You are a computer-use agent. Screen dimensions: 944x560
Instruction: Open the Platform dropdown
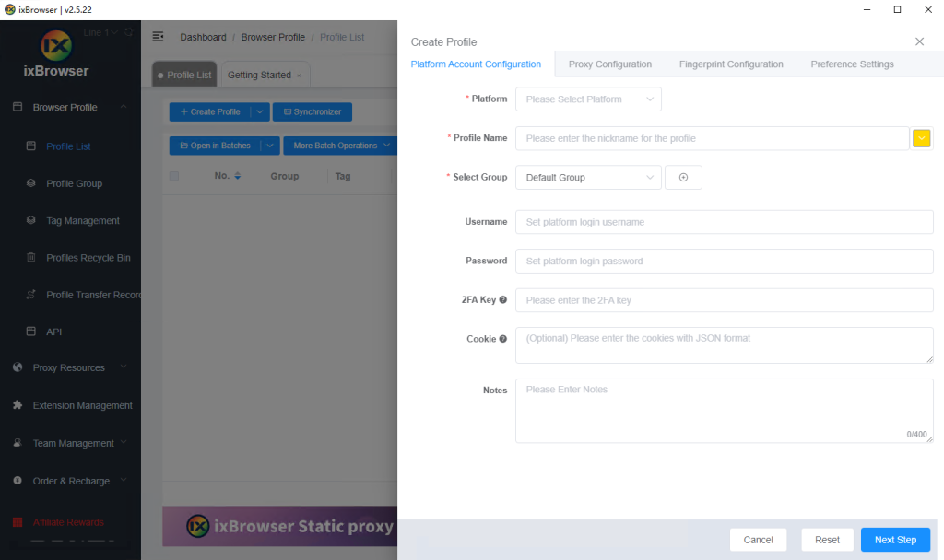point(588,99)
